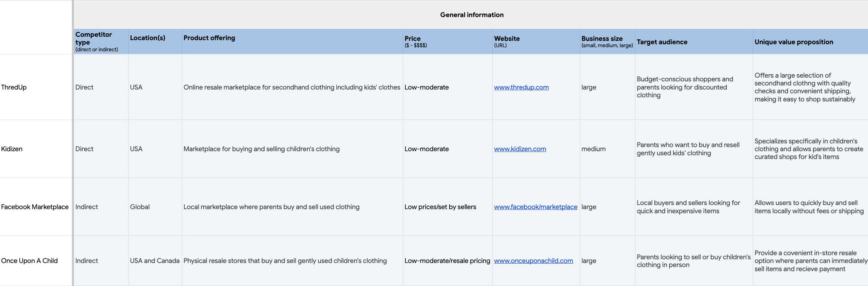
Task: Open the www.onceuponachild.com link
Action: pyautogui.click(x=534, y=261)
